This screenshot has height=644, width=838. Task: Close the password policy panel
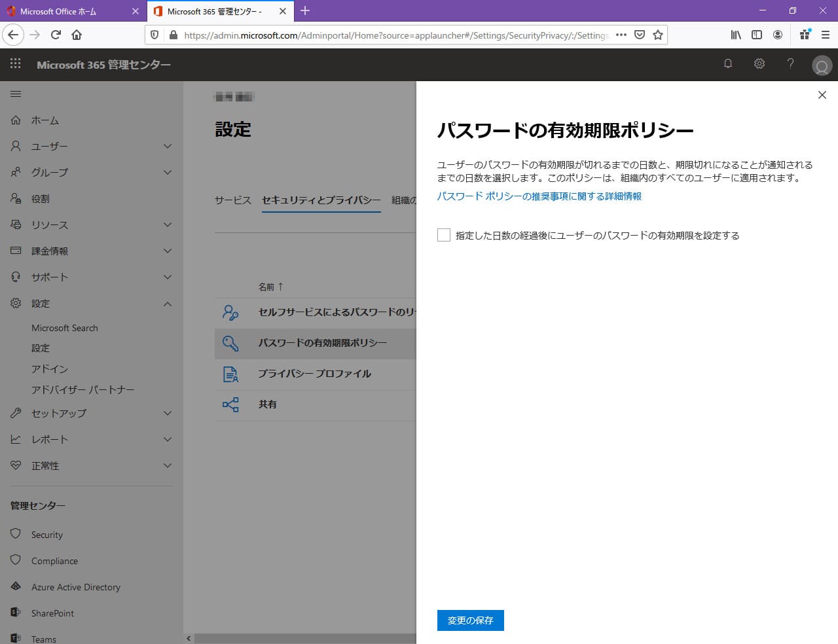click(822, 95)
